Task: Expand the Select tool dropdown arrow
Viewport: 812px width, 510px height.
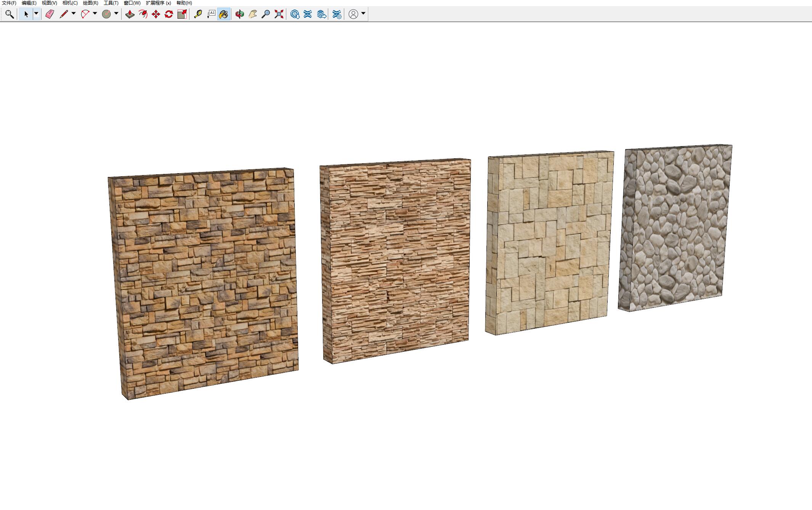Action: click(x=36, y=14)
